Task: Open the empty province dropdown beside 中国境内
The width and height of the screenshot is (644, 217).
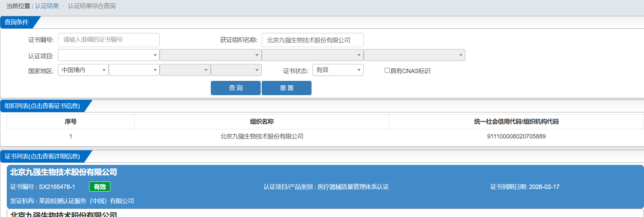Action: pos(134,70)
